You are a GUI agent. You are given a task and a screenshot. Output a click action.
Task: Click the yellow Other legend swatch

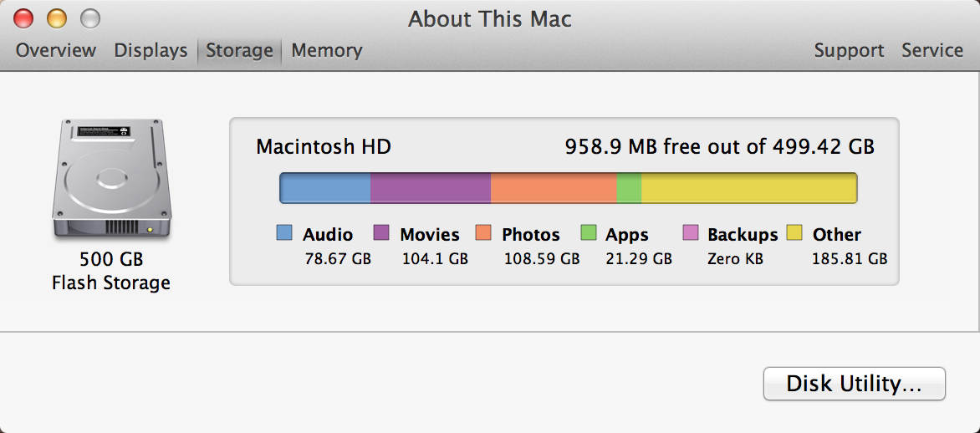(x=794, y=233)
